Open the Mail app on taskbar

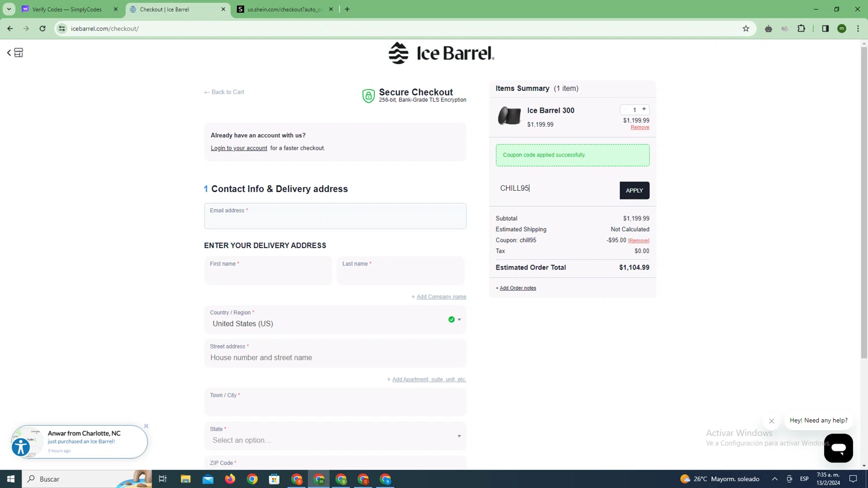(208, 479)
